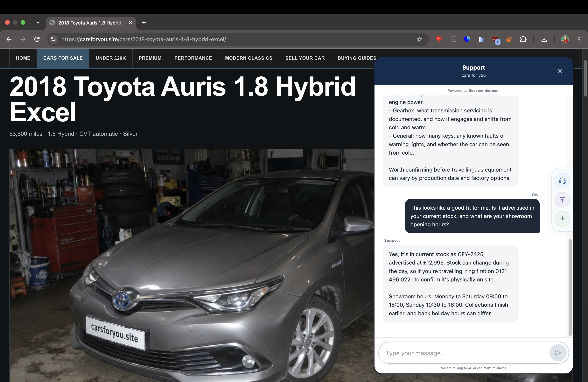Go back with the browser back arrow
The image size is (588, 382).
(9, 39)
